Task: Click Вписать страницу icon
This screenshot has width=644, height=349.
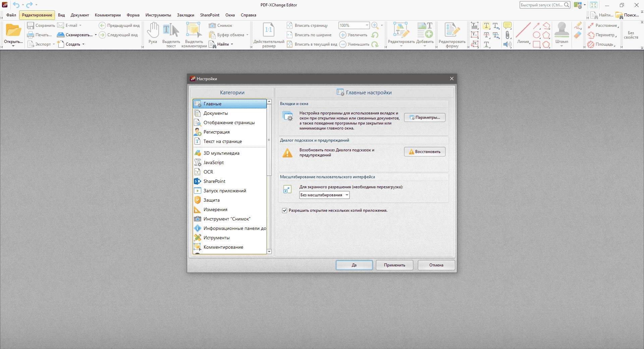Action: pyautogui.click(x=290, y=26)
